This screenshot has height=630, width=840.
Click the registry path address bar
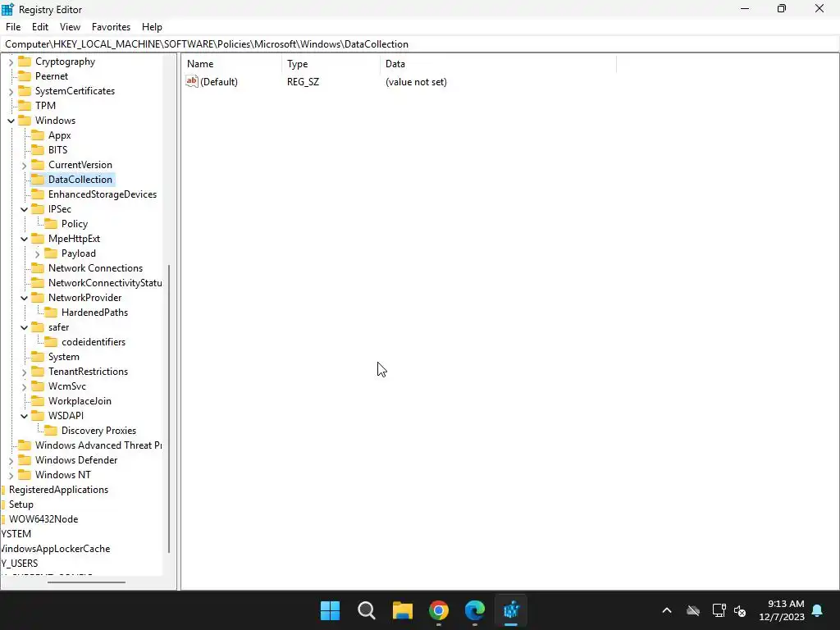tap(420, 44)
